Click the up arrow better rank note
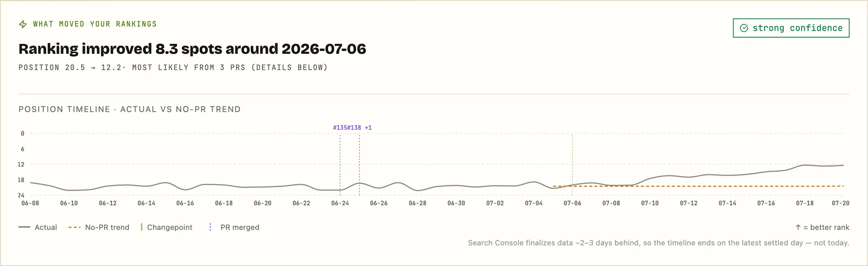The width and height of the screenshot is (868, 266). coord(822,227)
